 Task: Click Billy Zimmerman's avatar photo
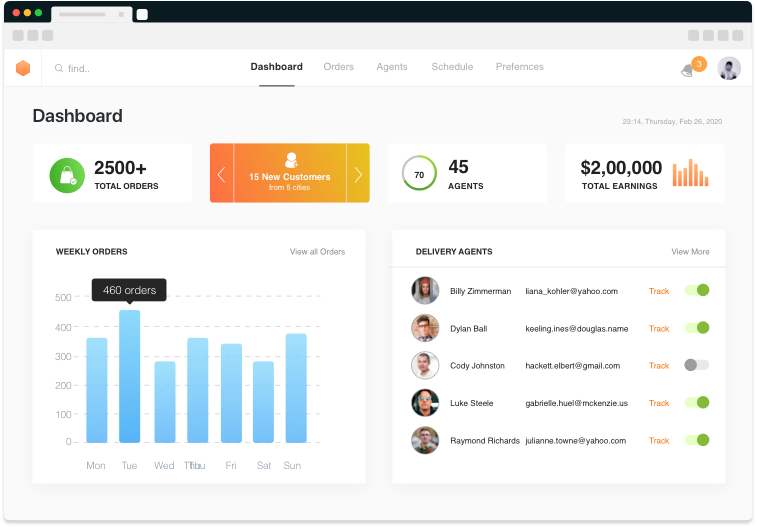[x=425, y=291]
